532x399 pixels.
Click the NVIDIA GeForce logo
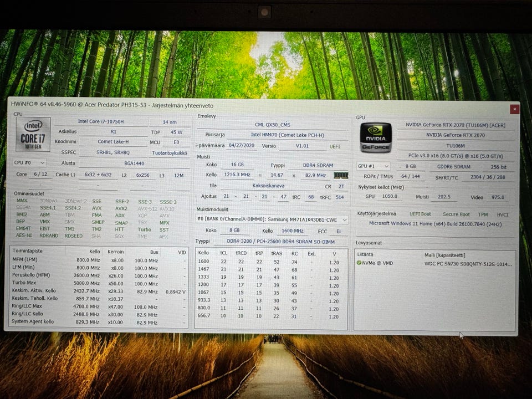376,137
